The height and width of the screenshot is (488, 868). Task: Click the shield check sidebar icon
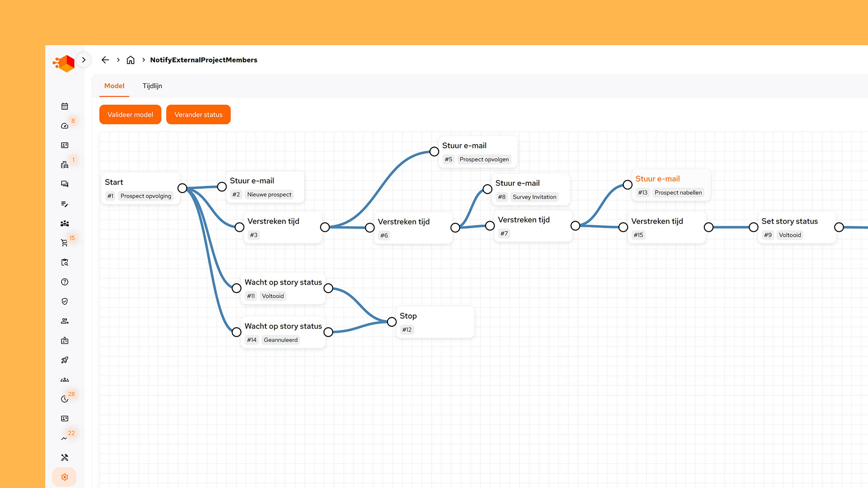pyautogui.click(x=65, y=301)
